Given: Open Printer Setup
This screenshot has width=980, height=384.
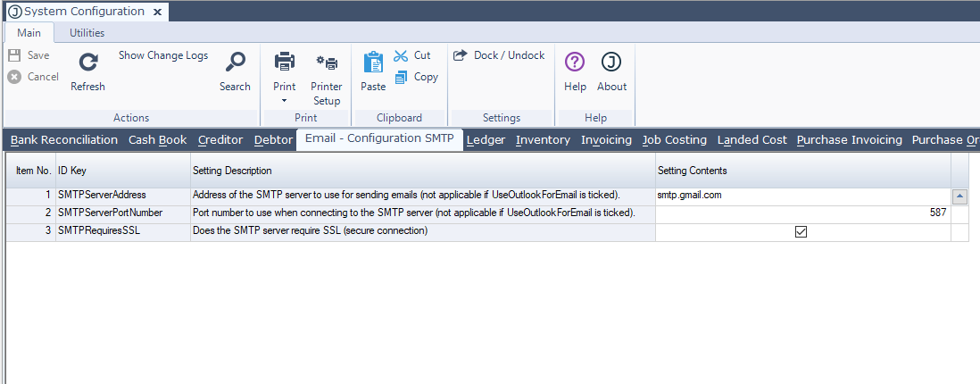Looking at the screenshot, I should pos(327,63).
